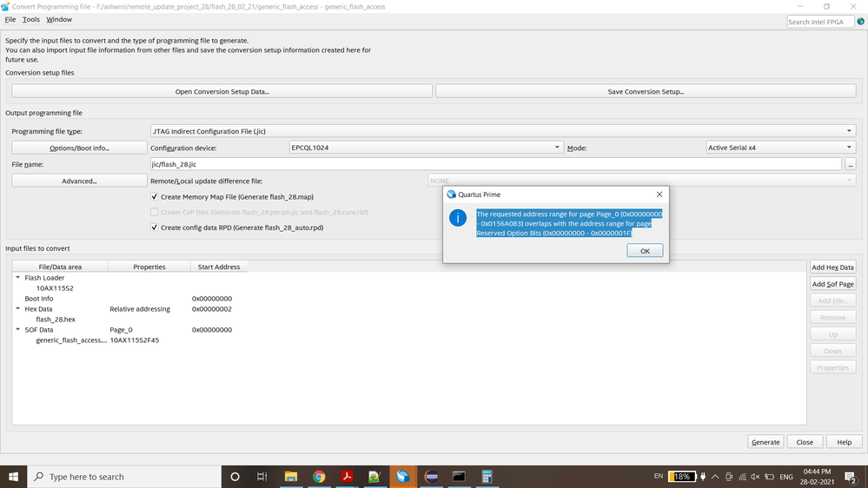
Task: Open Windows Start menu
Action: 13,477
